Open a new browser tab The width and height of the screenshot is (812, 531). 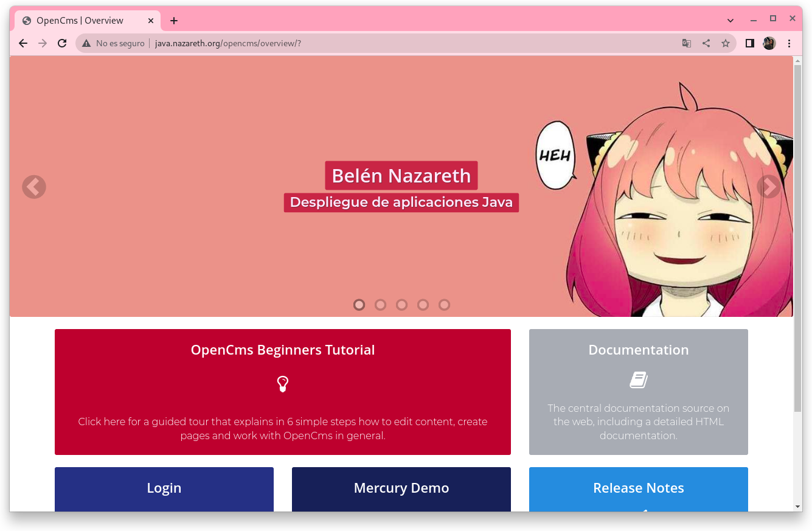[x=174, y=21]
